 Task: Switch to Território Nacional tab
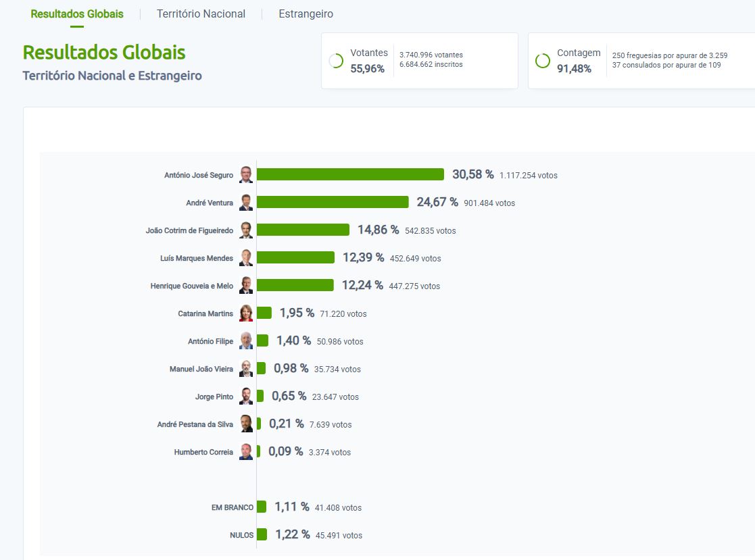tap(201, 14)
